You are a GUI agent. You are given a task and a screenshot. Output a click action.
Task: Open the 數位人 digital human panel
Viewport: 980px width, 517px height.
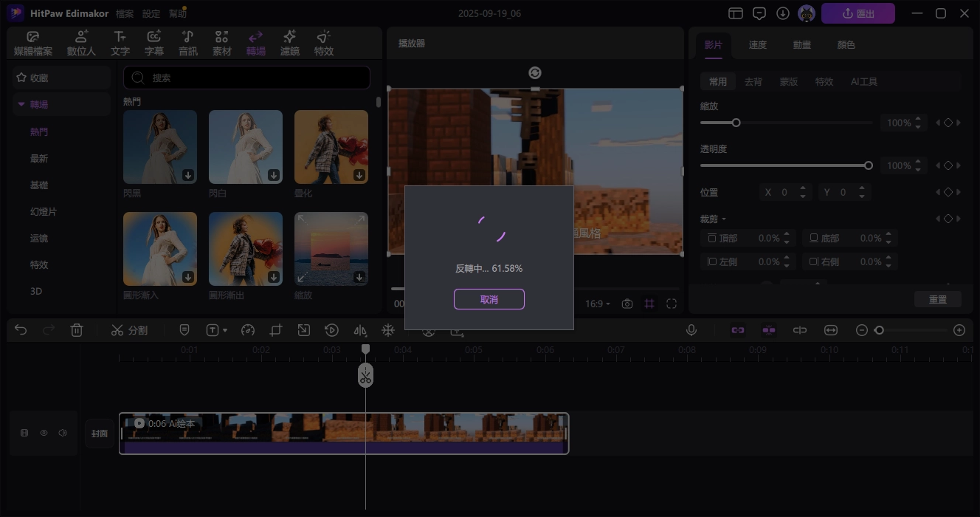(x=81, y=44)
